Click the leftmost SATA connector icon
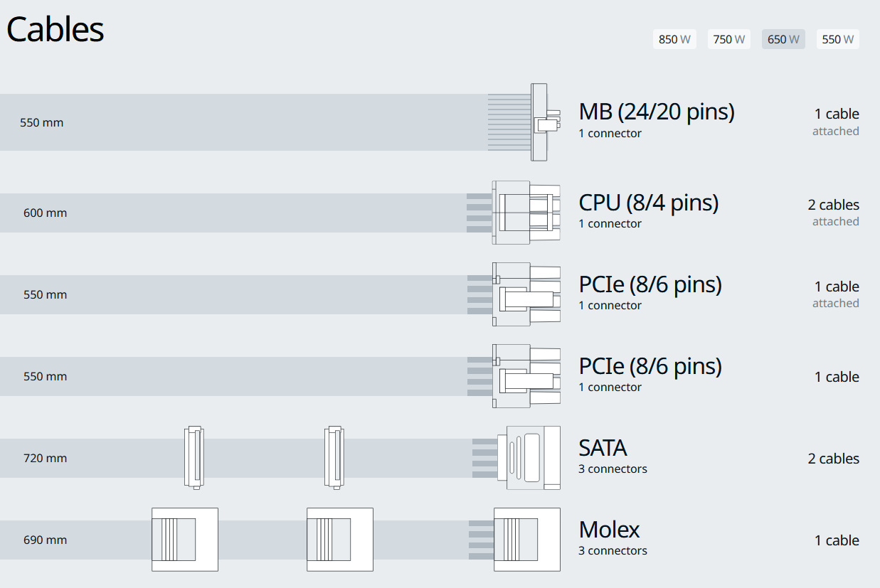The image size is (880, 588). point(194,458)
